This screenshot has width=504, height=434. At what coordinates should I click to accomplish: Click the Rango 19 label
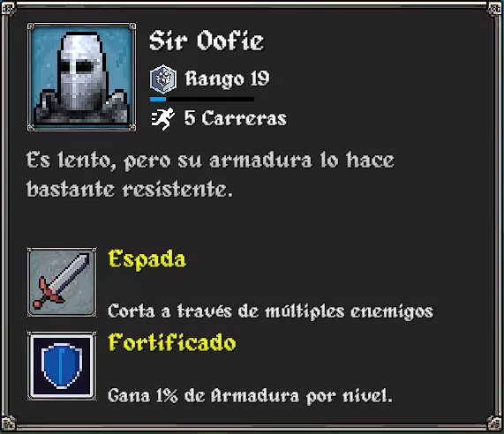227,79
